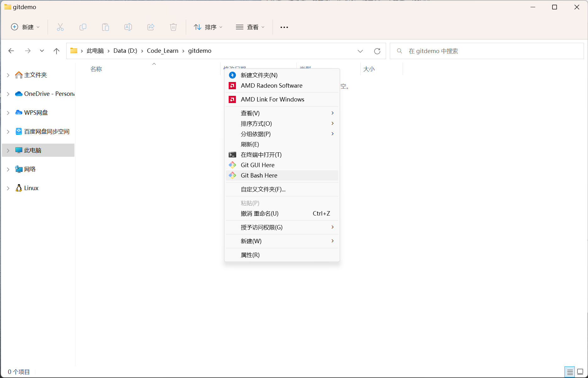Screen dimensions: 588x378
Task: Open the three-dot more options menu
Action: [284, 27]
